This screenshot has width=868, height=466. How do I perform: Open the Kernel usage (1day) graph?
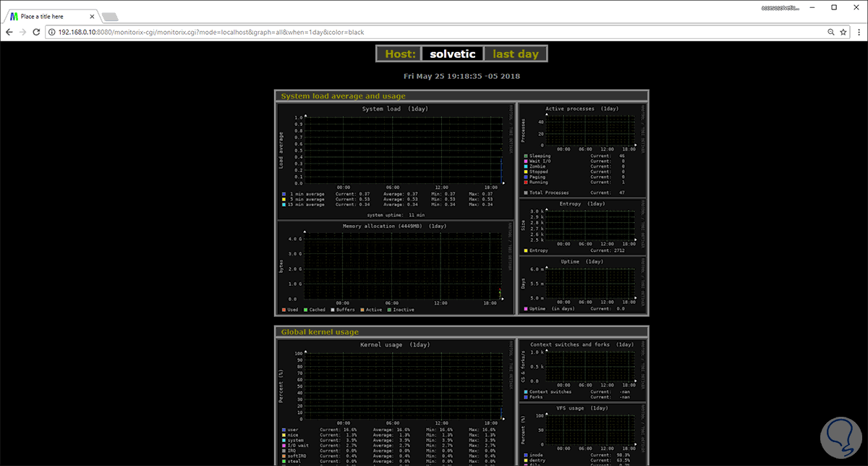[395, 402]
